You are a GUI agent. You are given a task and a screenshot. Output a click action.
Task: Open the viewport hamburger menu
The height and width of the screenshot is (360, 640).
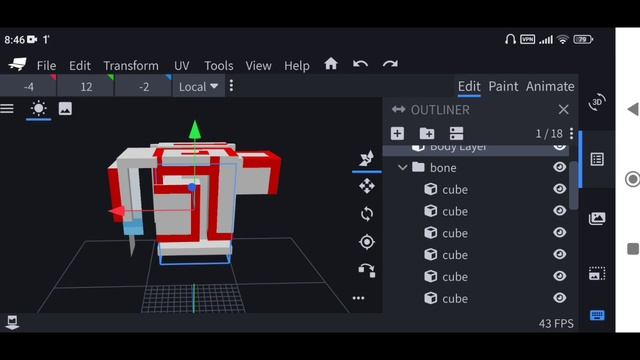click(7, 109)
